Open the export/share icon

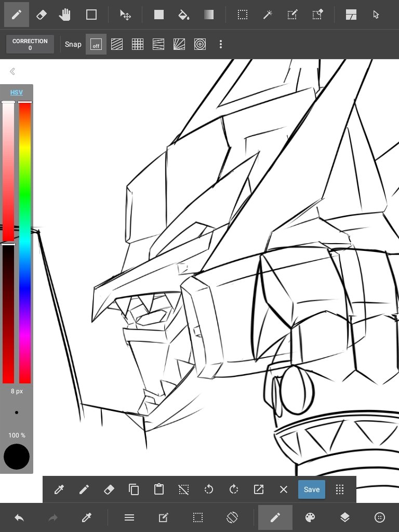click(259, 489)
